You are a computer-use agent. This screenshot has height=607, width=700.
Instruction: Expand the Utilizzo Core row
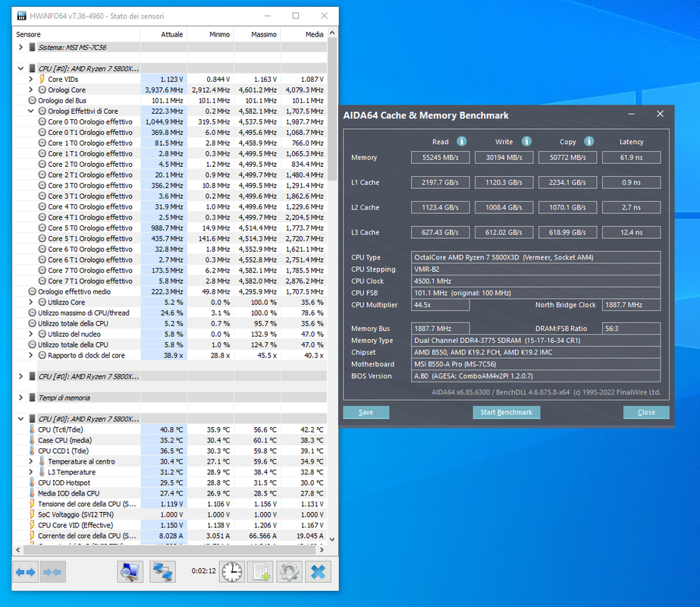click(30, 302)
